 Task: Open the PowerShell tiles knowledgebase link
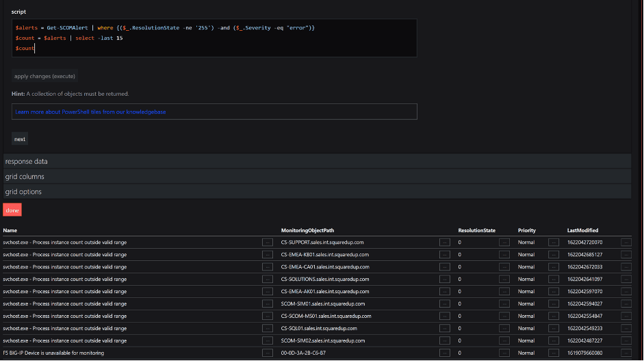(90, 112)
